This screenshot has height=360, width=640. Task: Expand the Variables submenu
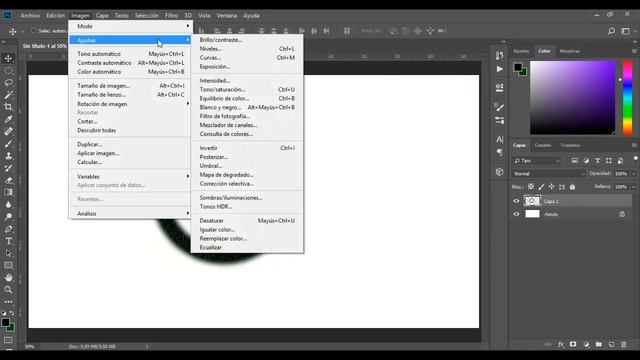click(130, 176)
